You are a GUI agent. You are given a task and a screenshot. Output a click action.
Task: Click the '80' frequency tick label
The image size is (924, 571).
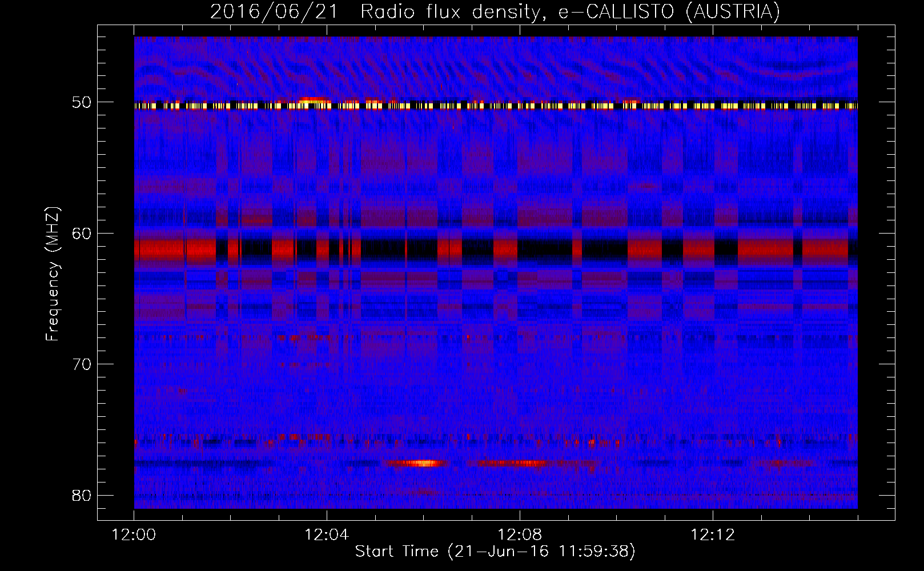[x=82, y=495]
